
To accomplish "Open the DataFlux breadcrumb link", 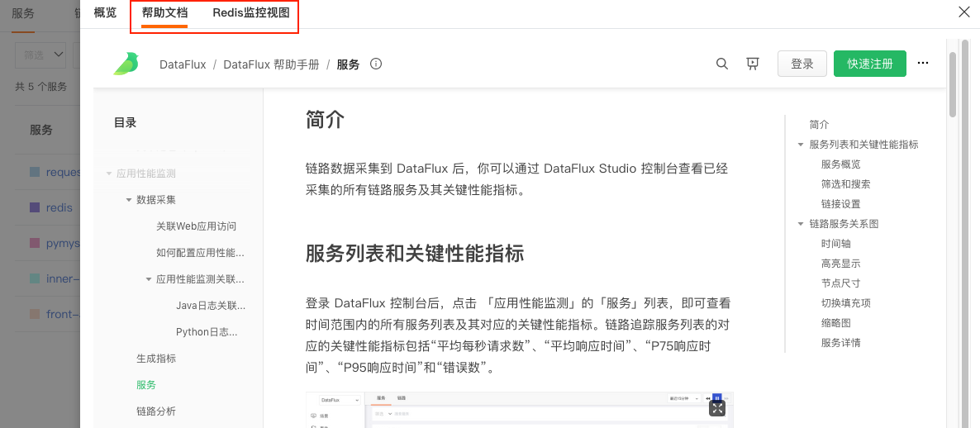I will tap(183, 64).
